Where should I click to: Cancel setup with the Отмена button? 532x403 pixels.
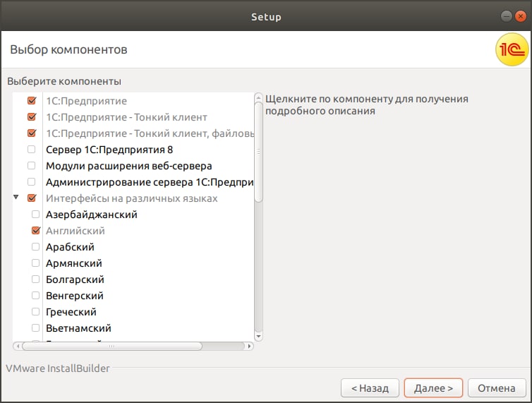tap(497, 387)
